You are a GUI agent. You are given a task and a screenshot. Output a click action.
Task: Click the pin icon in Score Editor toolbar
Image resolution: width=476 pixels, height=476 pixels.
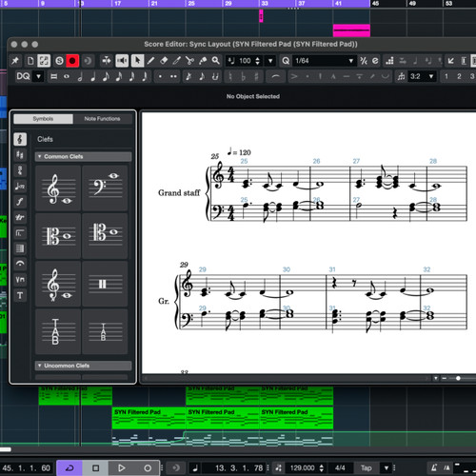point(15,61)
